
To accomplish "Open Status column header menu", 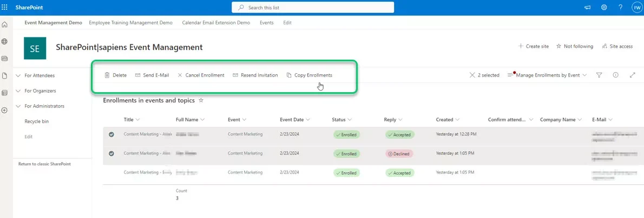I will (341, 120).
